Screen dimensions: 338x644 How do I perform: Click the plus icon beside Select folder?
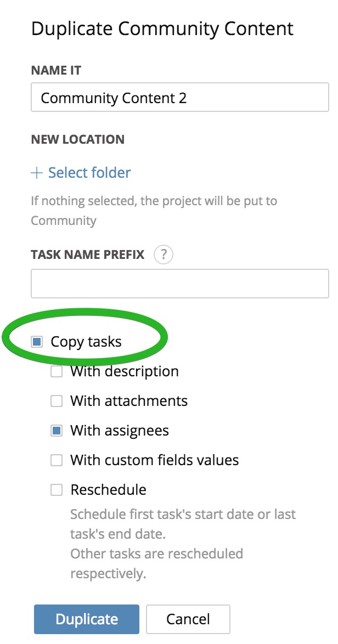pyautogui.click(x=37, y=173)
